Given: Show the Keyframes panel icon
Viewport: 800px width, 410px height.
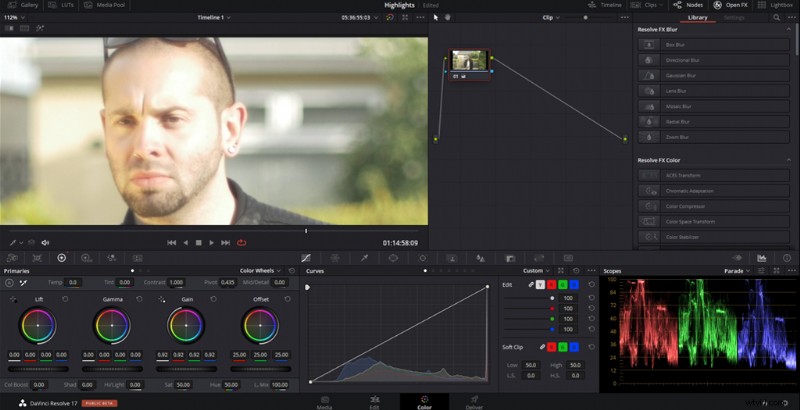Looking at the screenshot, I should (x=737, y=258).
